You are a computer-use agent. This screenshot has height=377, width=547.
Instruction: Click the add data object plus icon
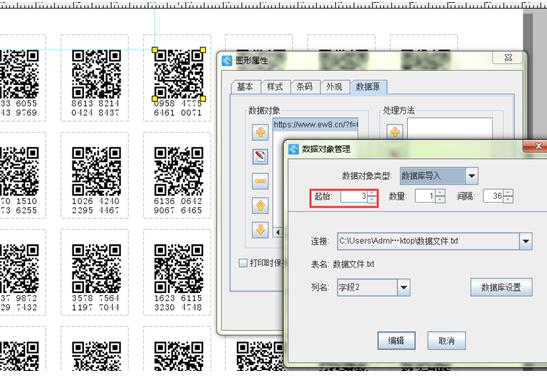pyautogui.click(x=260, y=132)
